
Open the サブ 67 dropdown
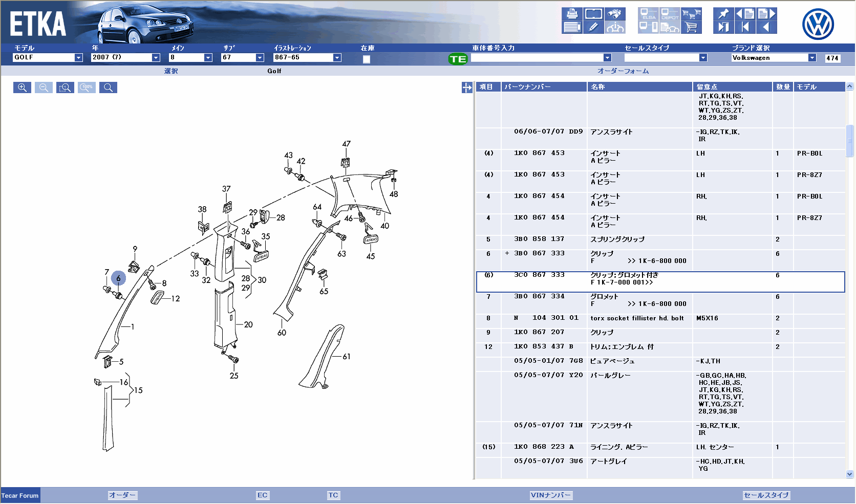[x=260, y=58]
